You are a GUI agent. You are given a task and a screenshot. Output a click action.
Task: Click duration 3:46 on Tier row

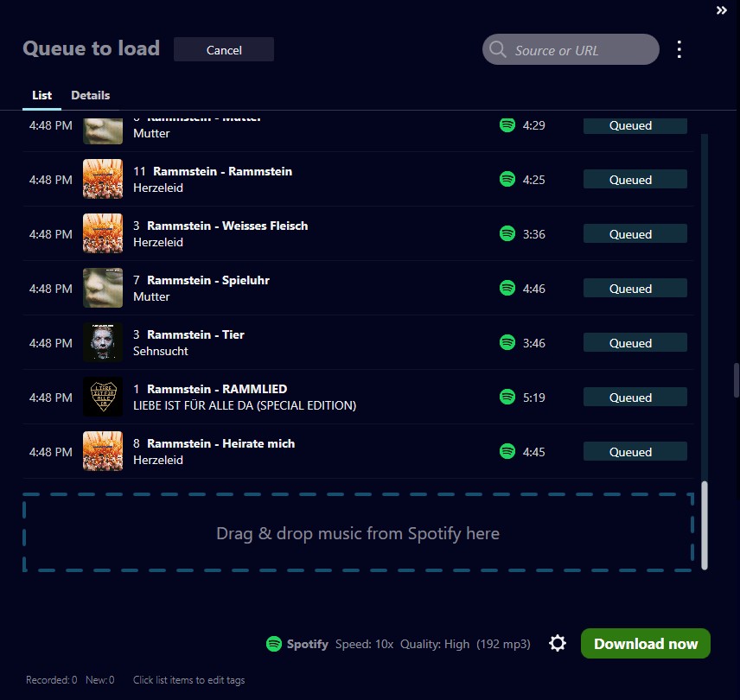pos(533,343)
